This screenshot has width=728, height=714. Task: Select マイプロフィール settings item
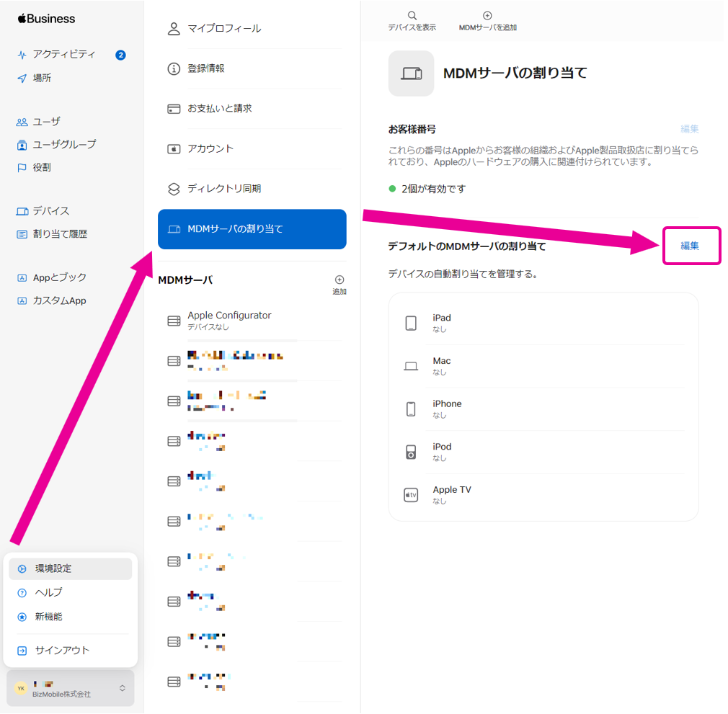[x=224, y=29]
